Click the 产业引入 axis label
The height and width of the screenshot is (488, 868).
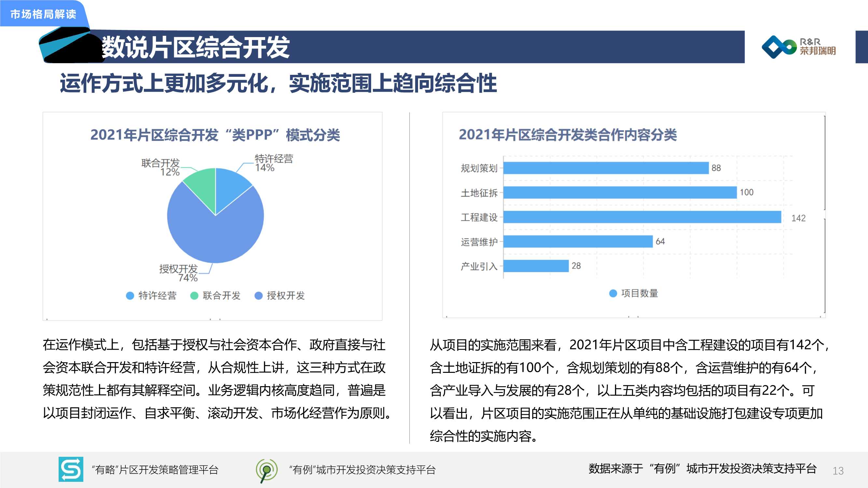479,266
